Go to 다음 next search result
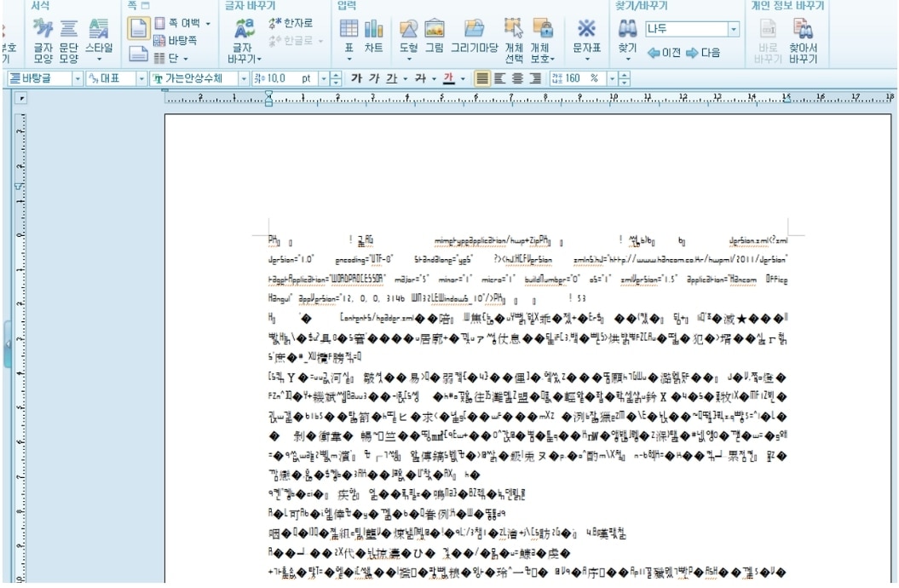 point(702,53)
